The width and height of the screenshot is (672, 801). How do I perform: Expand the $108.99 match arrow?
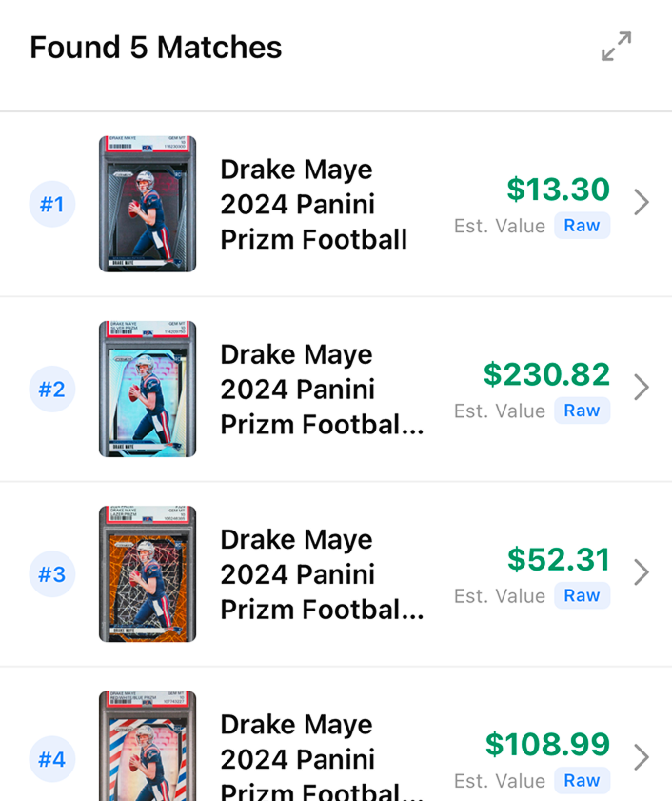coord(642,756)
